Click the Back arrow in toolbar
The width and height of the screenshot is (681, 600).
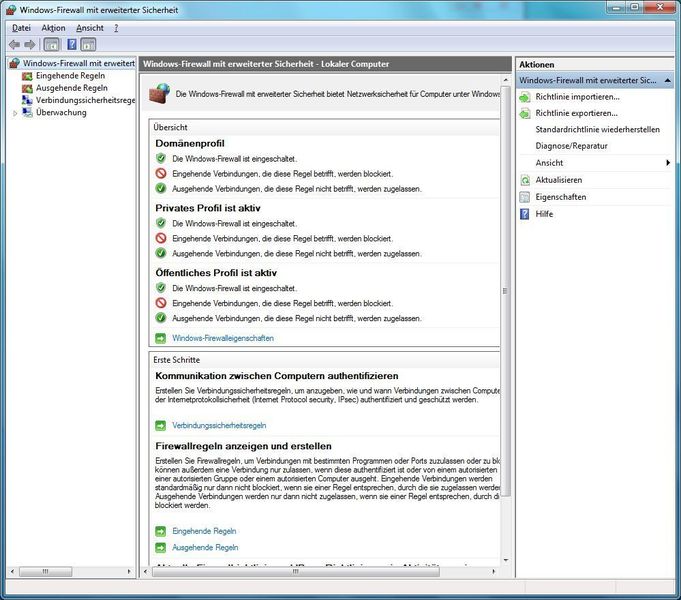click(x=14, y=44)
